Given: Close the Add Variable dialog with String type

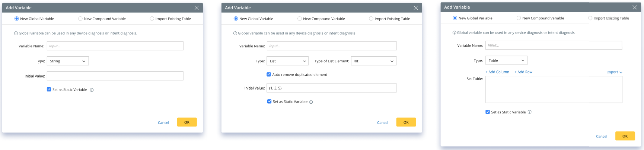Looking at the screenshot, I should tap(197, 8).
